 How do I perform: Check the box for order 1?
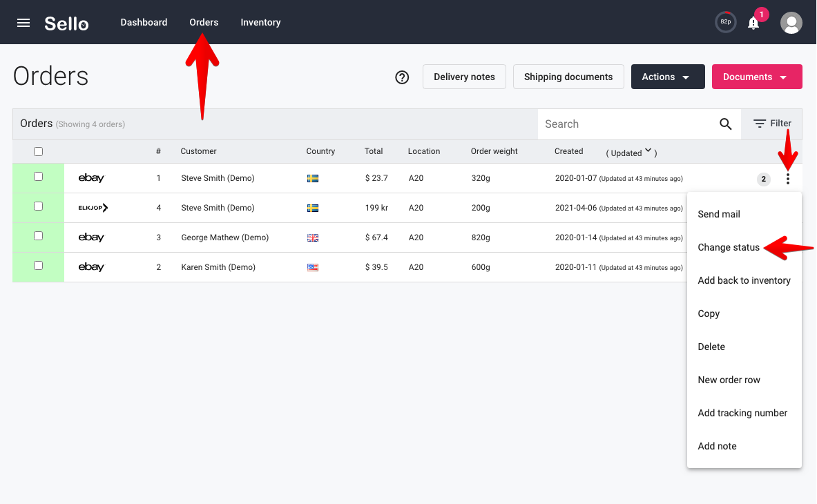point(38,177)
